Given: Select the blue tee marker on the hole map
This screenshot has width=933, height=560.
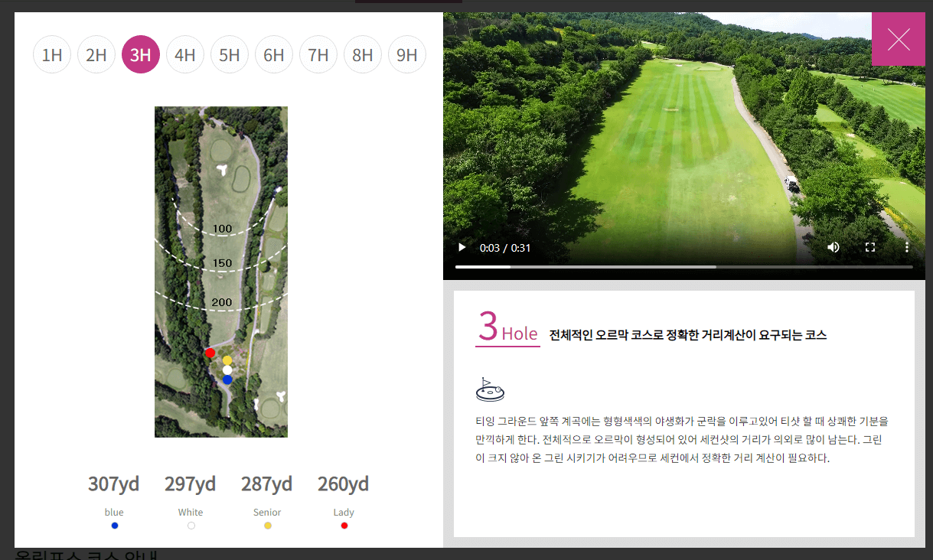Looking at the screenshot, I should pyautogui.click(x=227, y=380).
